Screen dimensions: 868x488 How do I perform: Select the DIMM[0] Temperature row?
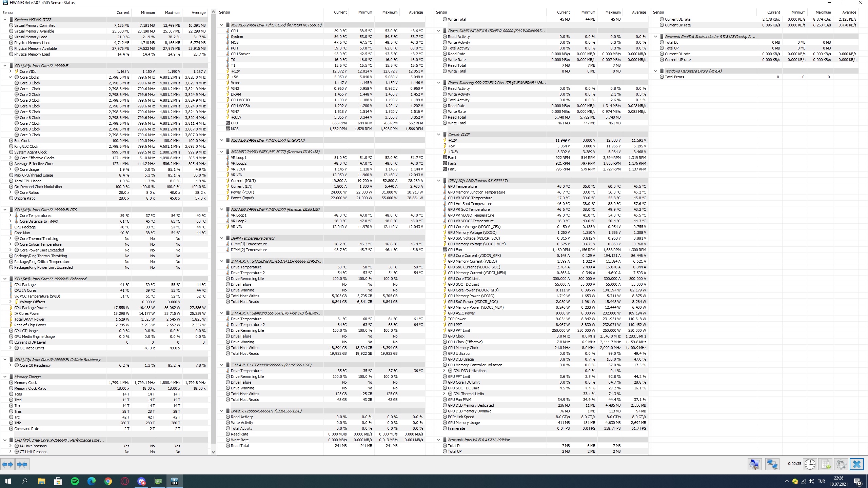321,244
